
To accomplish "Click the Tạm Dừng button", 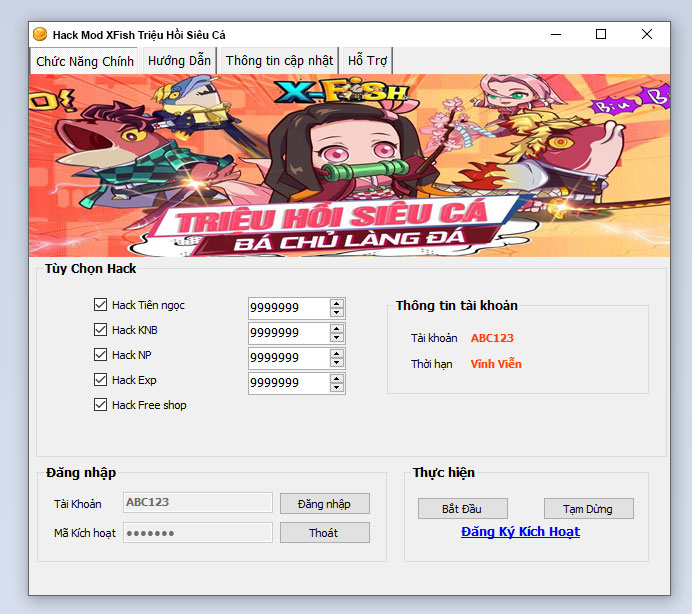I will pos(588,509).
